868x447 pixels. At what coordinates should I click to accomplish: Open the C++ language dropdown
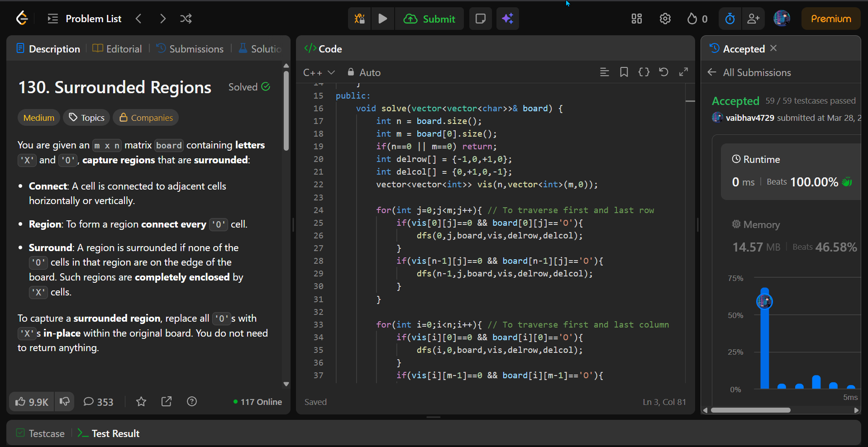pos(319,72)
